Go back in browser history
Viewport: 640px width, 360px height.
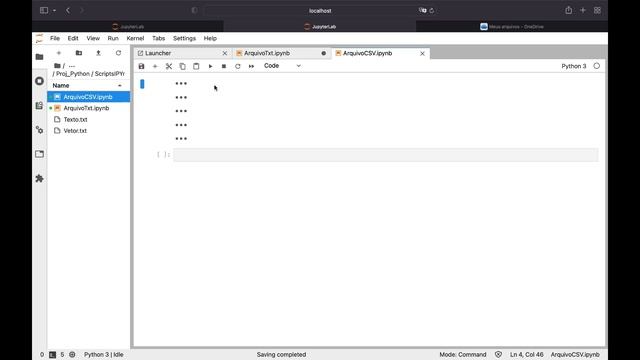pyautogui.click(x=68, y=11)
